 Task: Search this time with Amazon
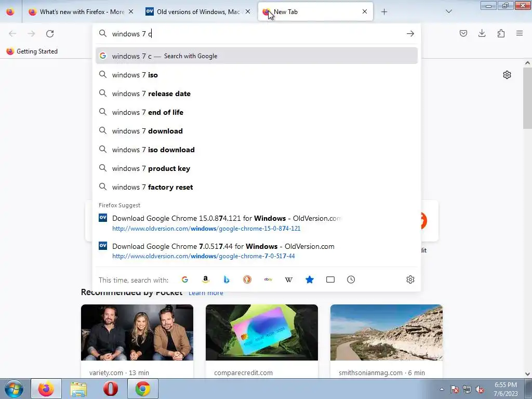click(x=206, y=280)
